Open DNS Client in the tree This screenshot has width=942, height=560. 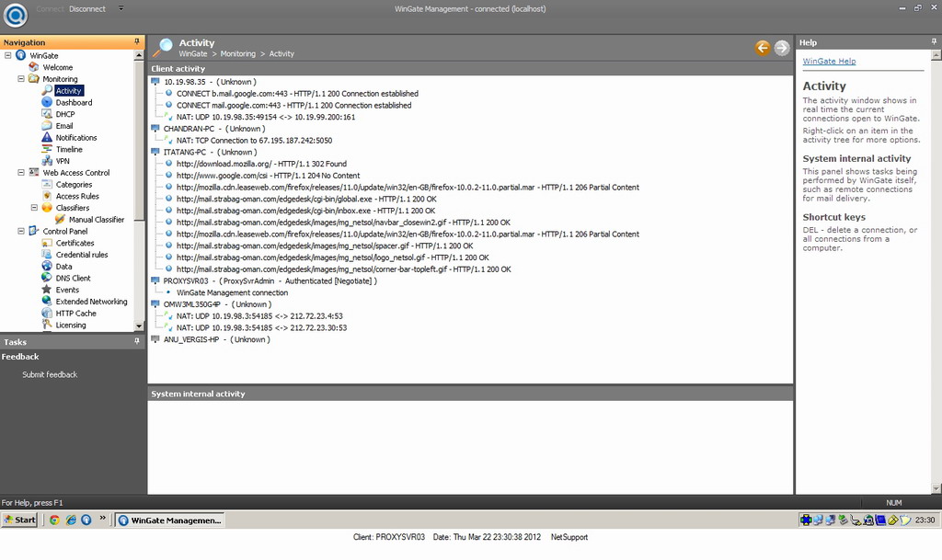tap(74, 278)
